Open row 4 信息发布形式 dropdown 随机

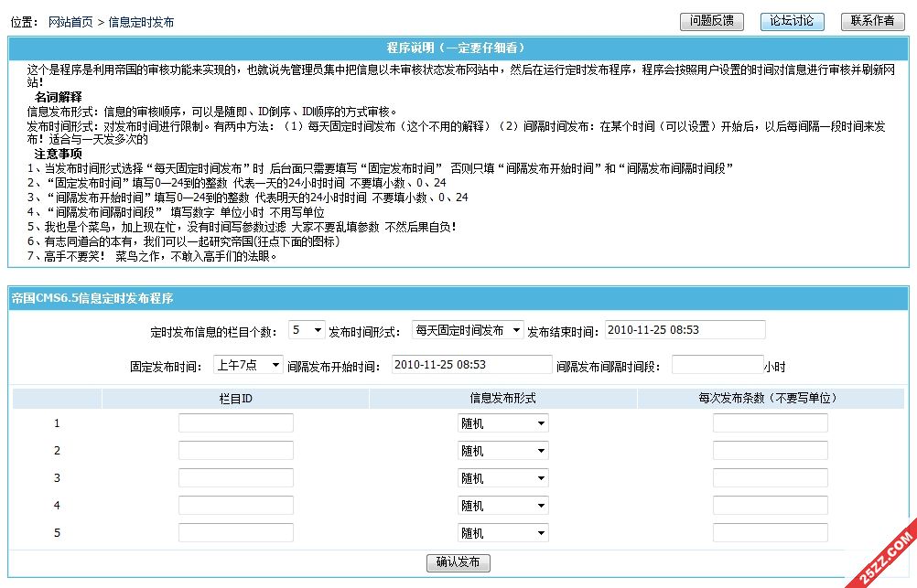click(x=503, y=505)
